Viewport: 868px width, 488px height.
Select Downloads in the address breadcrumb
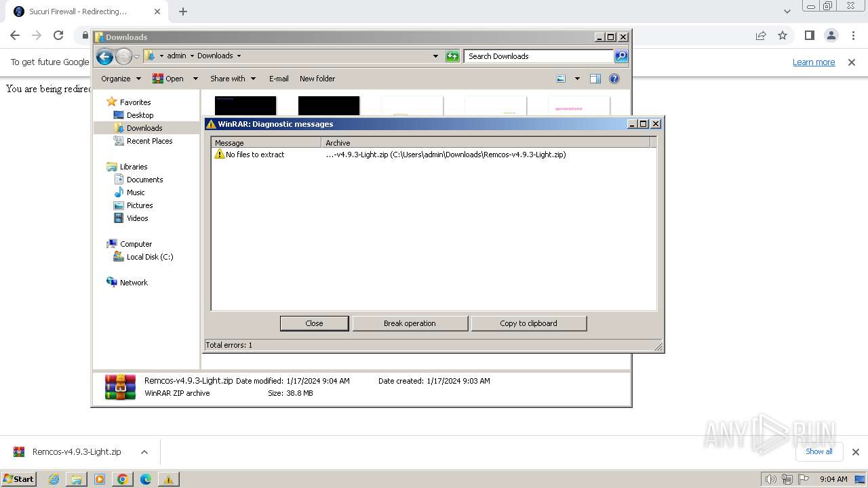[x=215, y=56]
